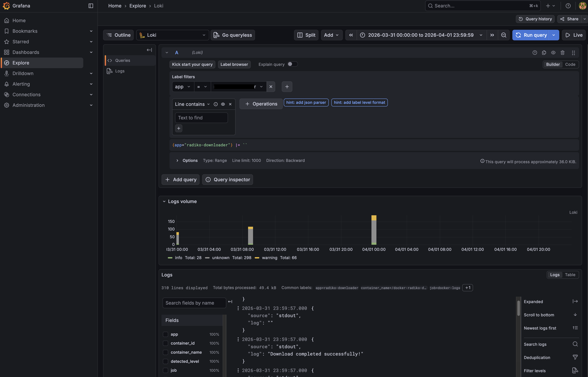Viewport: 588px width, 377px height.
Task: Open the Filter levels icon
Action: (x=575, y=370)
